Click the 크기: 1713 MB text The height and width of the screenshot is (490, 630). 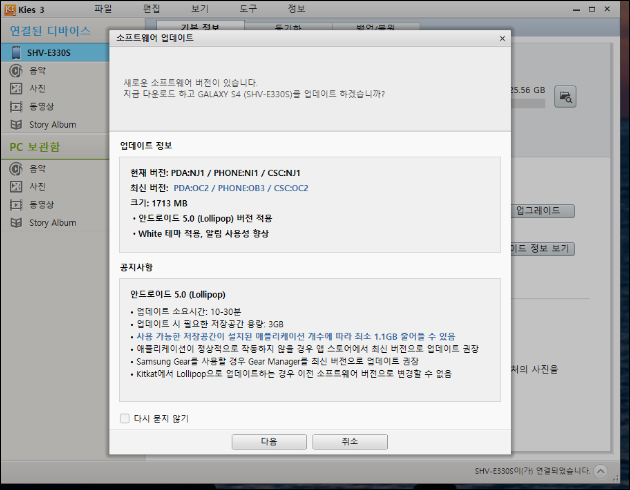[x=159, y=203]
